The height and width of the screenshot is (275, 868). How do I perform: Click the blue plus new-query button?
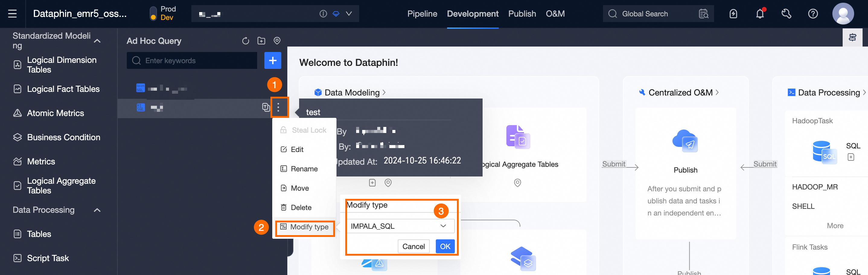(273, 60)
